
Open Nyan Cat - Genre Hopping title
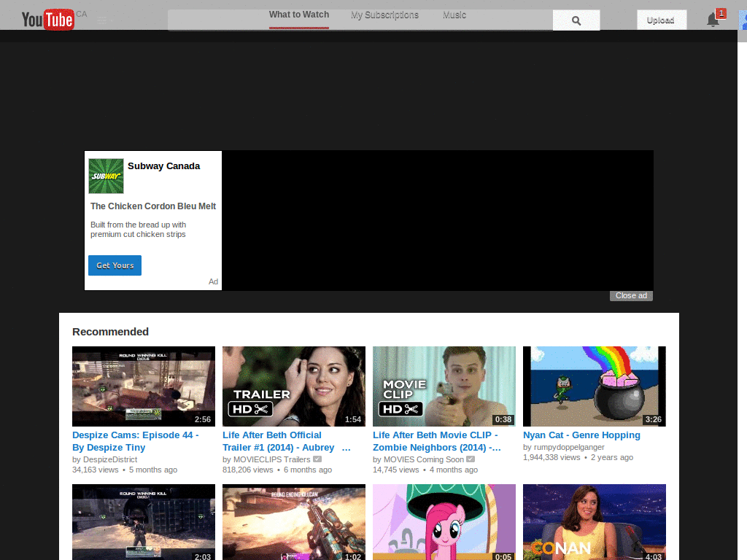tap(581, 435)
